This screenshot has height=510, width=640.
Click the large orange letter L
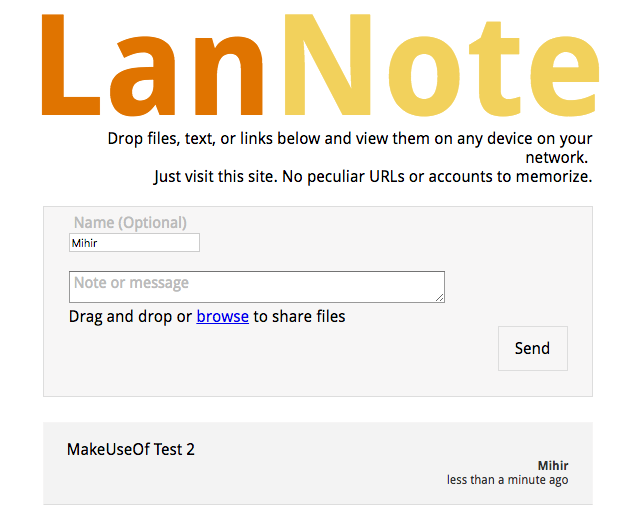click(71, 65)
